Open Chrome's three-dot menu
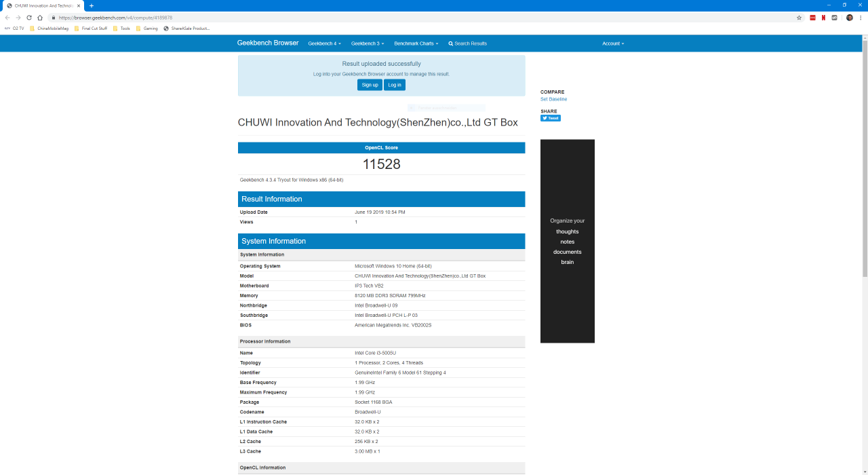The height and width of the screenshot is (475, 868). 860,18
